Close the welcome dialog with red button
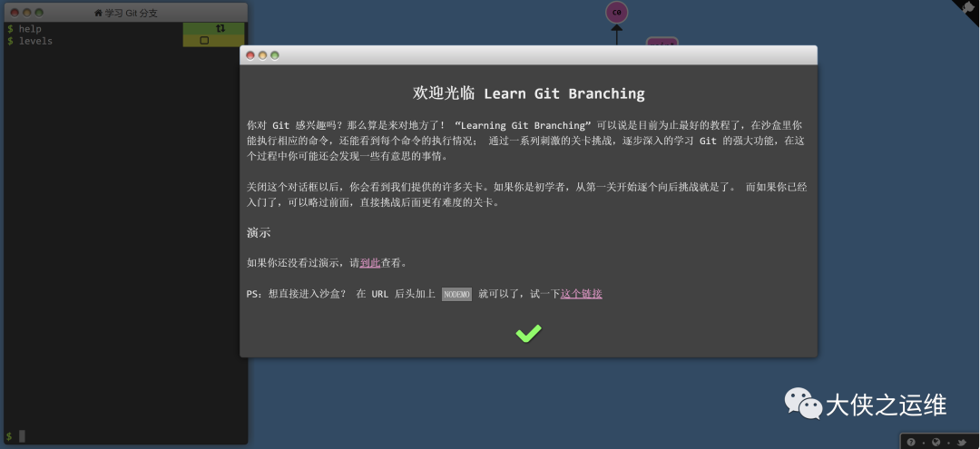The width and height of the screenshot is (980, 449). point(250,55)
